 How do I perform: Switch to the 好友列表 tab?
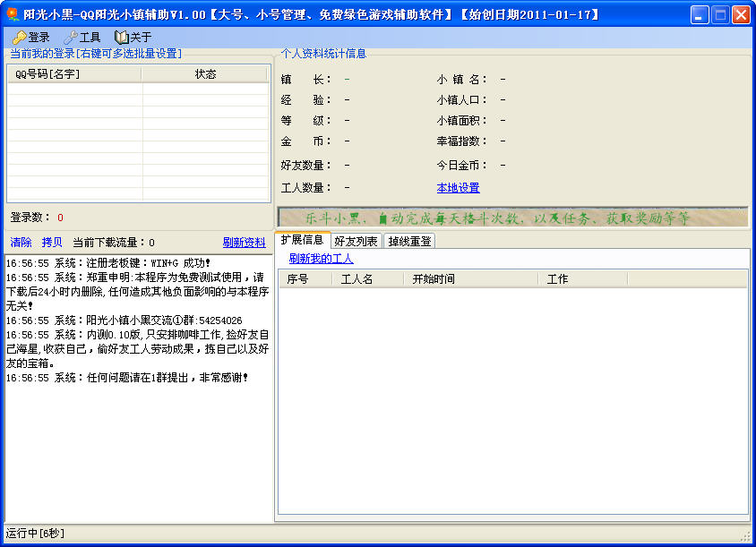pos(356,241)
